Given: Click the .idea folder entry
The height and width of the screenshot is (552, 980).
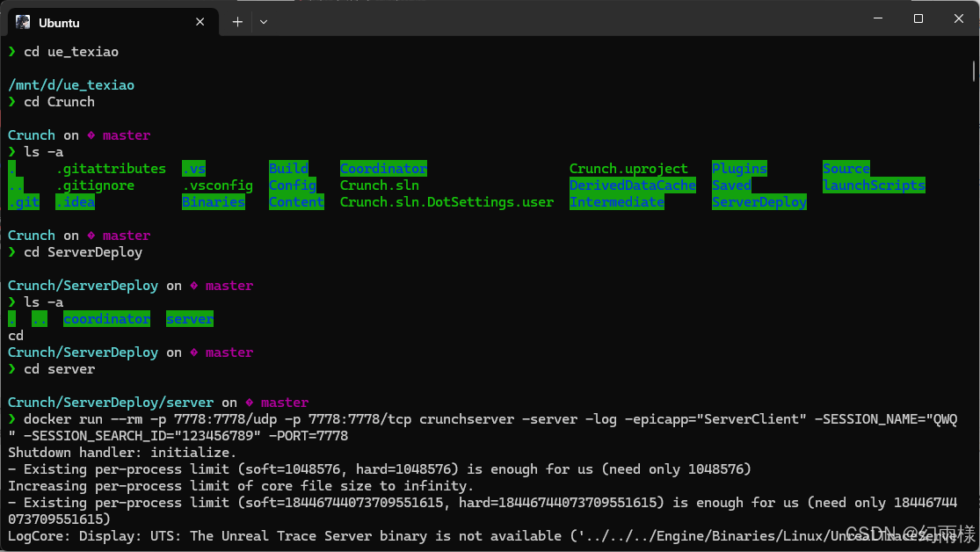Looking at the screenshot, I should [x=75, y=202].
